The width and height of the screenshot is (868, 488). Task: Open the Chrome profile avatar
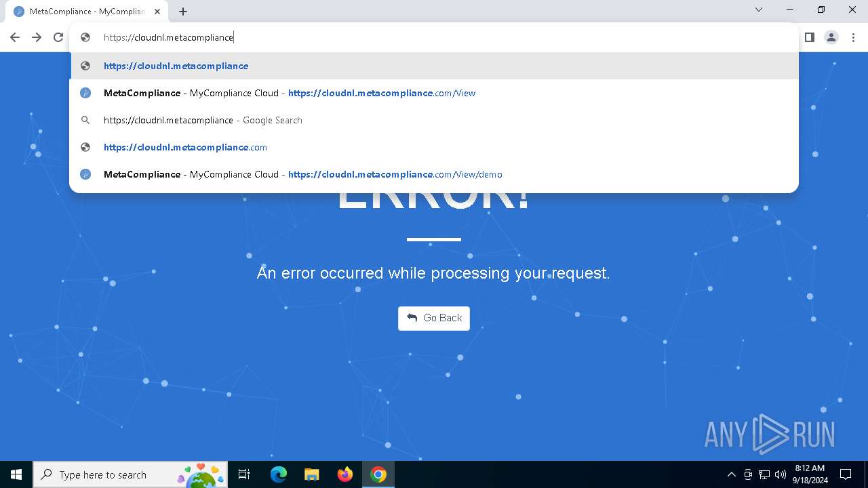coord(831,37)
